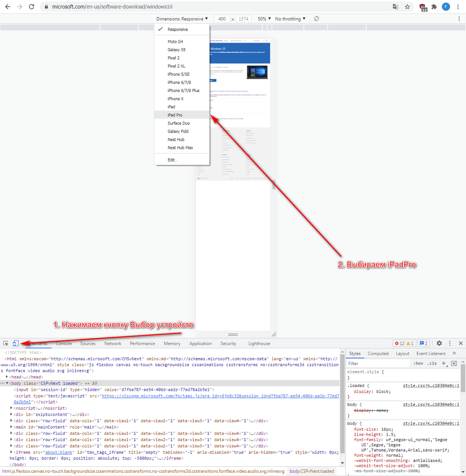The image size is (466, 476).
Task: Open Edit… in device list
Action: 182,160
